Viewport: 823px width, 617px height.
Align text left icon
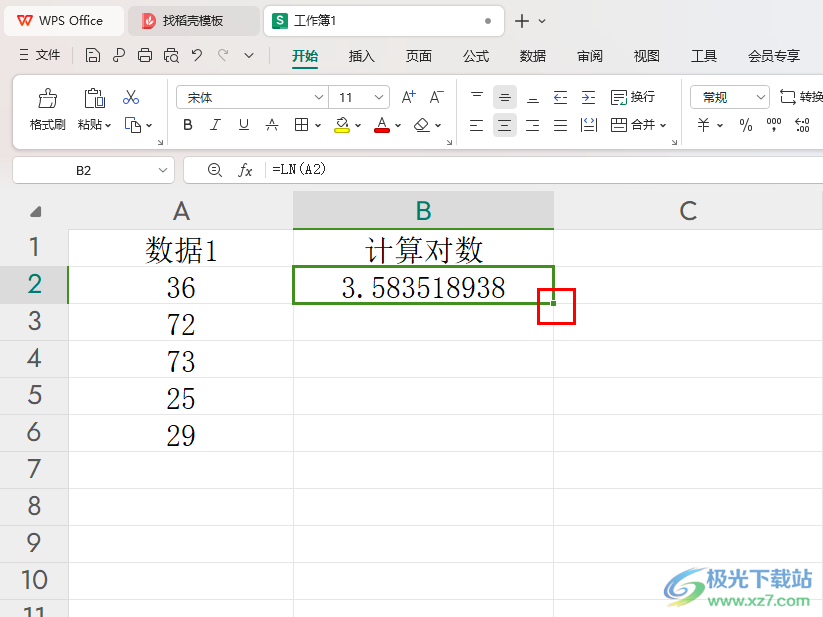(477, 125)
